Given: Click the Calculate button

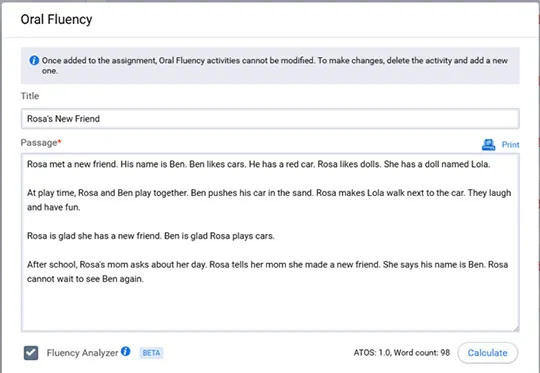Looking at the screenshot, I should [487, 353].
